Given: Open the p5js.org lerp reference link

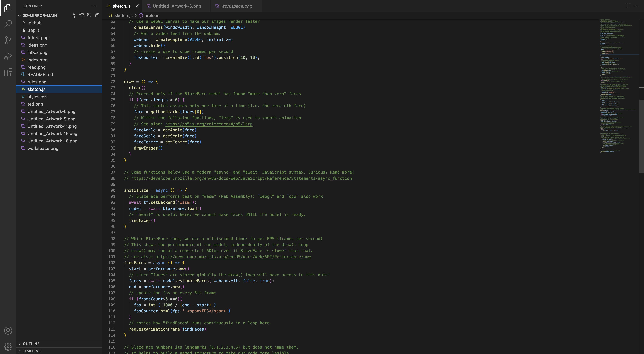Looking at the screenshot, I should [208, 124].
